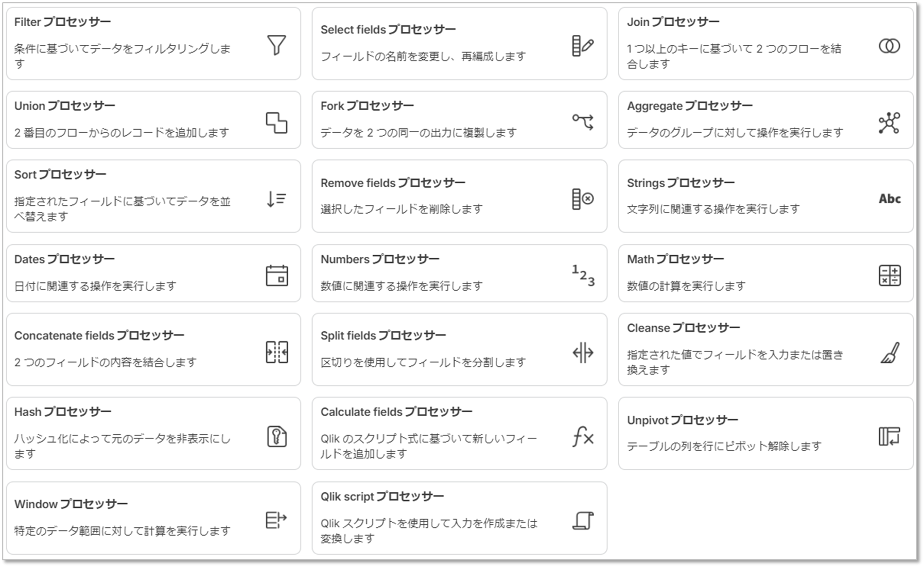Select the Remove fields プロセッサー title

pos(393,183)
